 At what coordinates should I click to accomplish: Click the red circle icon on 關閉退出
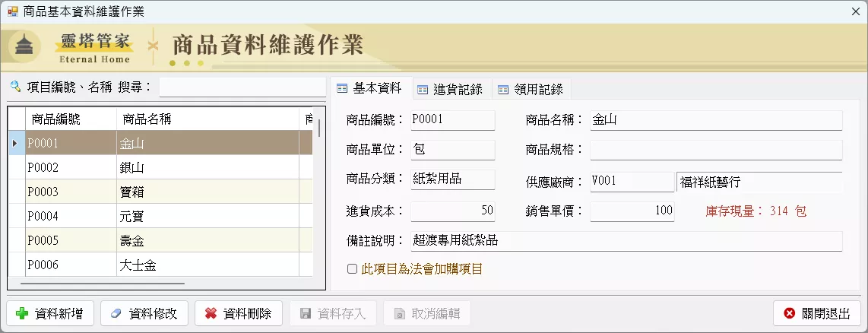click(790, 313)
